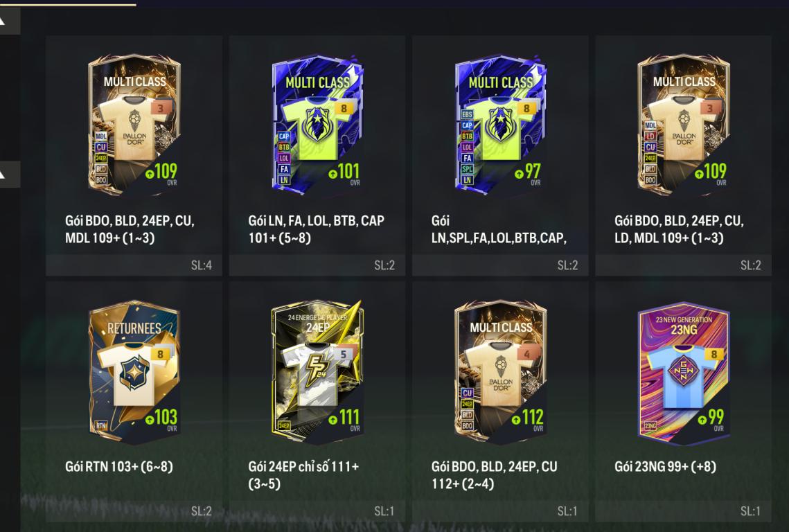
Task: Click the green upgrade arrow beside 112 OVR
Action: coord(516,420)
